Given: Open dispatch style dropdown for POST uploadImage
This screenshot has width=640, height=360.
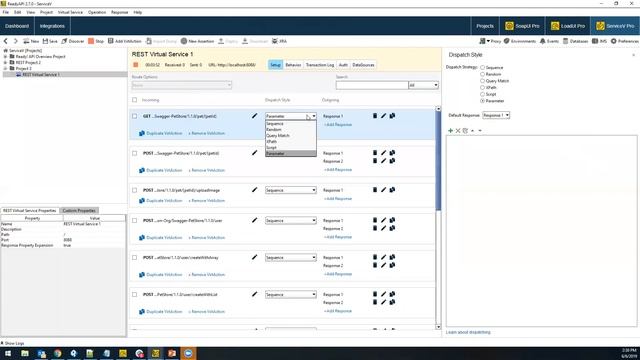Looking at the screenshot, I should tap(291, 190).
